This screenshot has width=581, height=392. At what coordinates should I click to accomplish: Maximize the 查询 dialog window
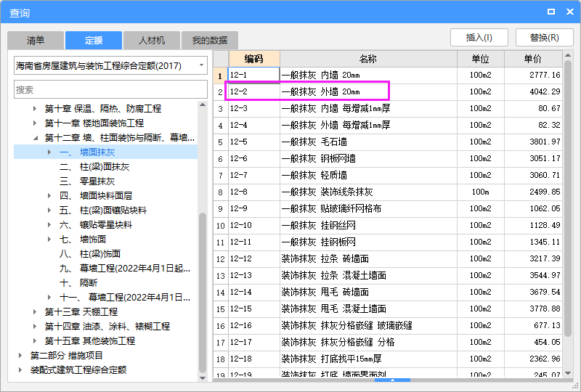(551, 12)
